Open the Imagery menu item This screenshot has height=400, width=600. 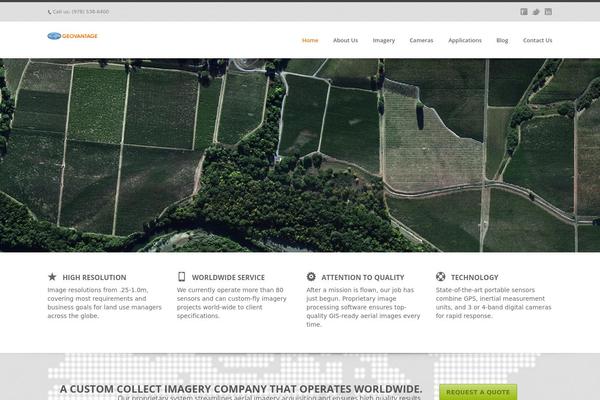click(384, 40)
